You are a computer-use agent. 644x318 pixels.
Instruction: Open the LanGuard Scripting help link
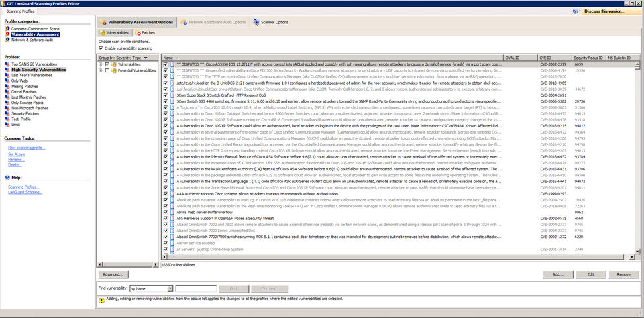click(25, 192)
